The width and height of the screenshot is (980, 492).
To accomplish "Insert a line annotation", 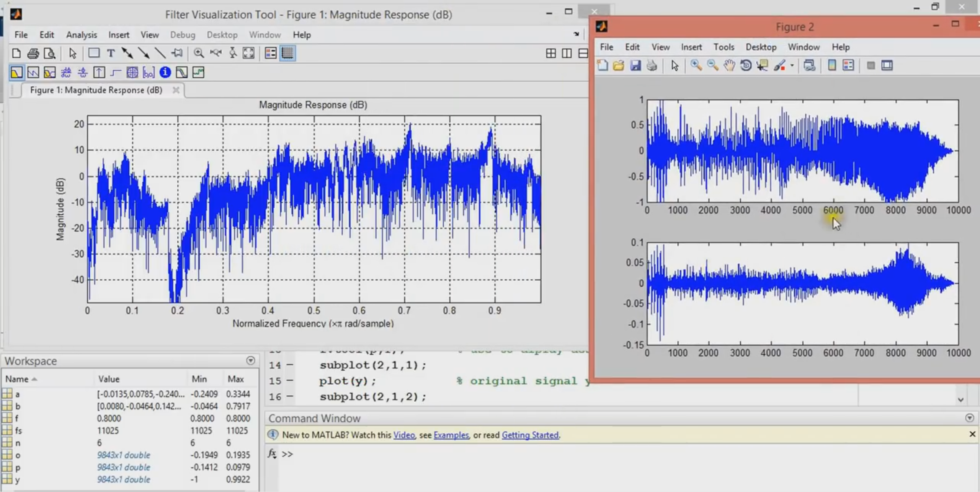I will (160, 53).
